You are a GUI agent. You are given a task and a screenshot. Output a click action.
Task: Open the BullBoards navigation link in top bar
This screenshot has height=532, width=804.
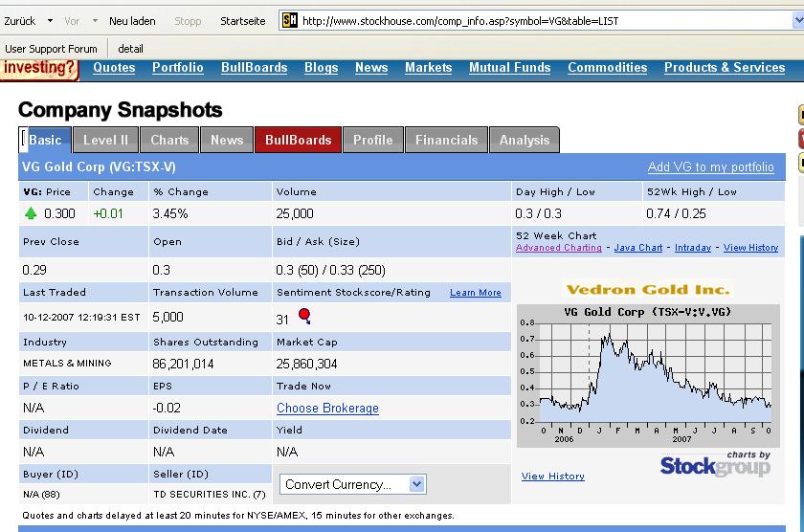(255, 68)
